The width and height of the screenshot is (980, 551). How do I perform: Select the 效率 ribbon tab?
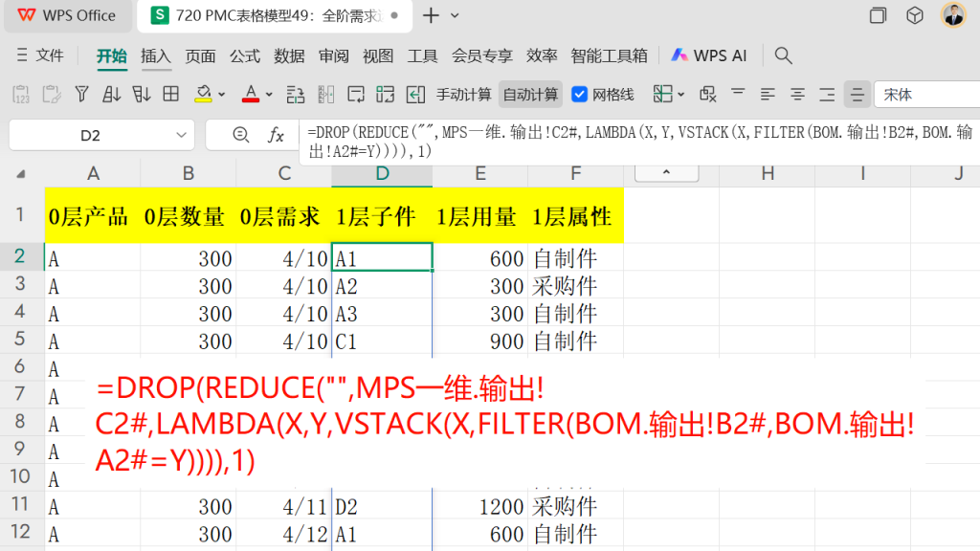click(542, 55)
